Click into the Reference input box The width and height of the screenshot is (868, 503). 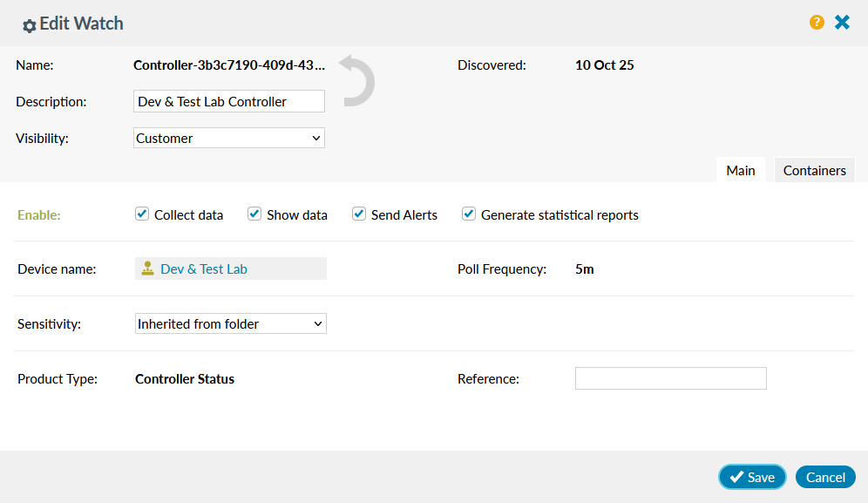click(x=670, y=378)
